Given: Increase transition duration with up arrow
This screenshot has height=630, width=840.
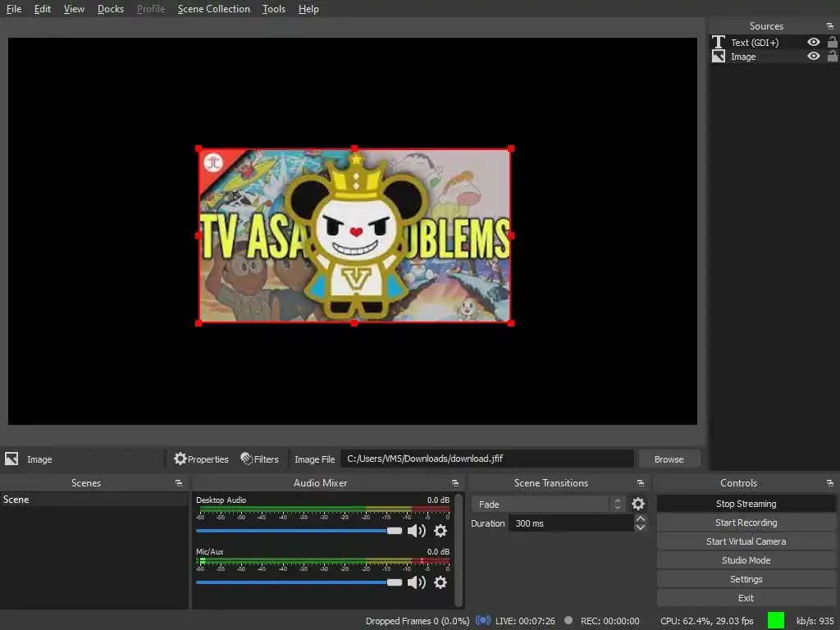Looking at the screenshot, I should click(x=640, y=518).
